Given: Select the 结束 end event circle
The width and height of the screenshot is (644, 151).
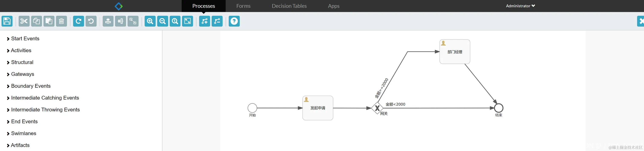Looking at the screenshot, I should click(499, 108).
